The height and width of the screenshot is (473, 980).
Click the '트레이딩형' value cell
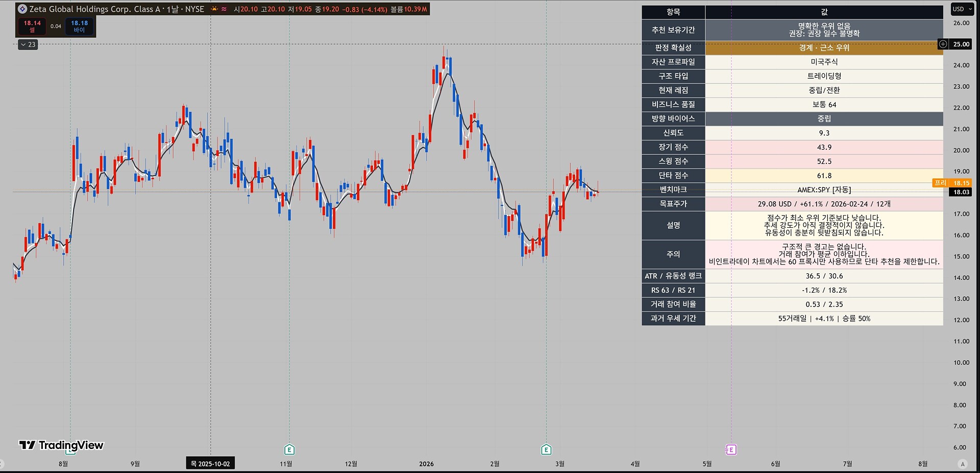[824, 76]
